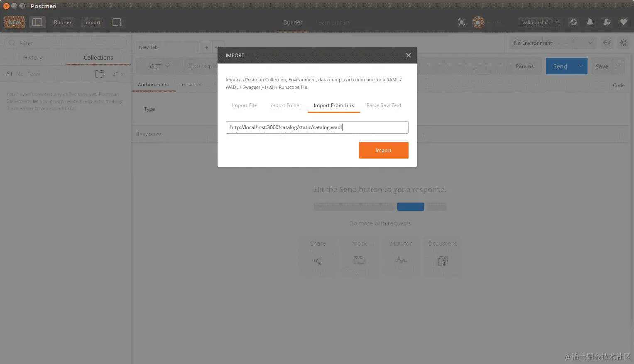Click the environment quick look eye icon
Viewport: 634px width, 364px height.
[607, 43]
